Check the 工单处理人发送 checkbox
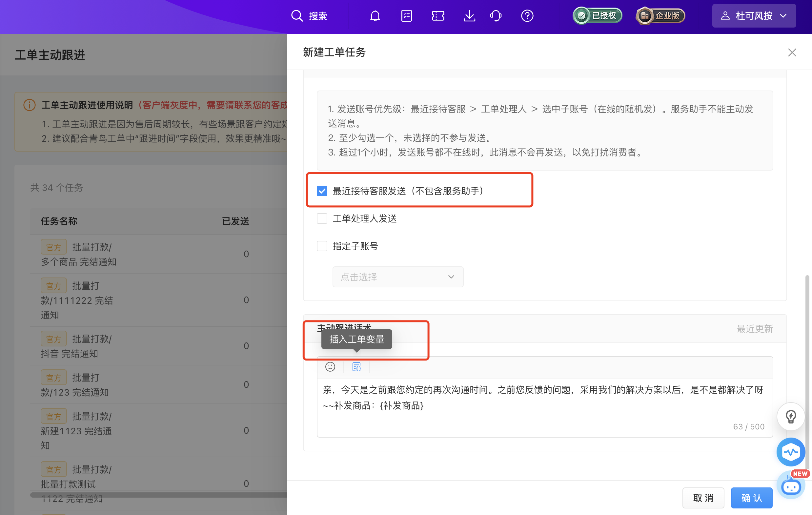The width and height of the screenshot is (812, 515). coord(322,218)
